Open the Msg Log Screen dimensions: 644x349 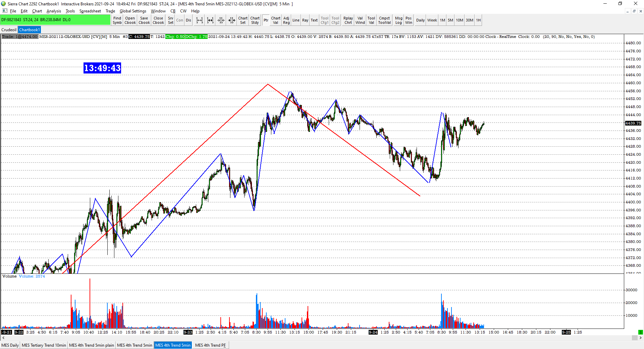398,20
